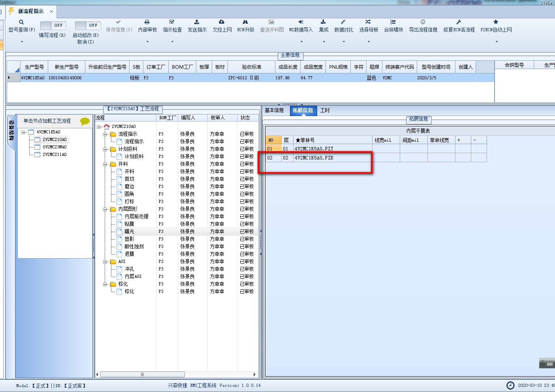Click the 保存信息 checkmark icon
This screenshot has height=392, width=555.
(118, 22)
